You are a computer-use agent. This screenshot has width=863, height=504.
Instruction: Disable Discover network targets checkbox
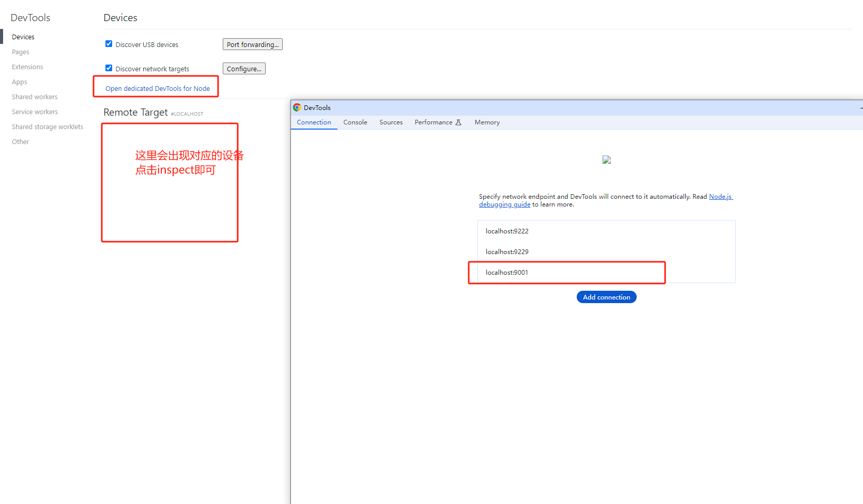tap(109, 68)
